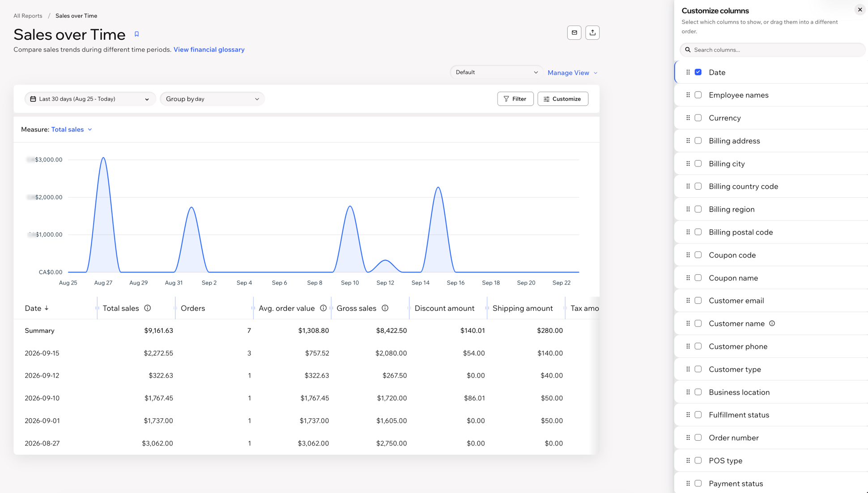The height and width of the screenshot is (493, 868).
Task: Click the drag handle for Employee names
Action: [688, 95]
